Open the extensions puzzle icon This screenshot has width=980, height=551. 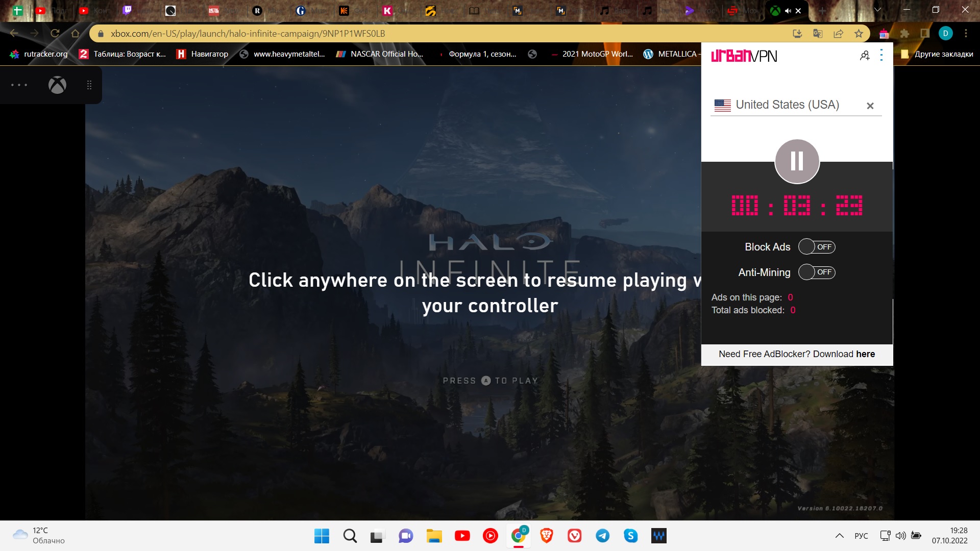point(904,34)
